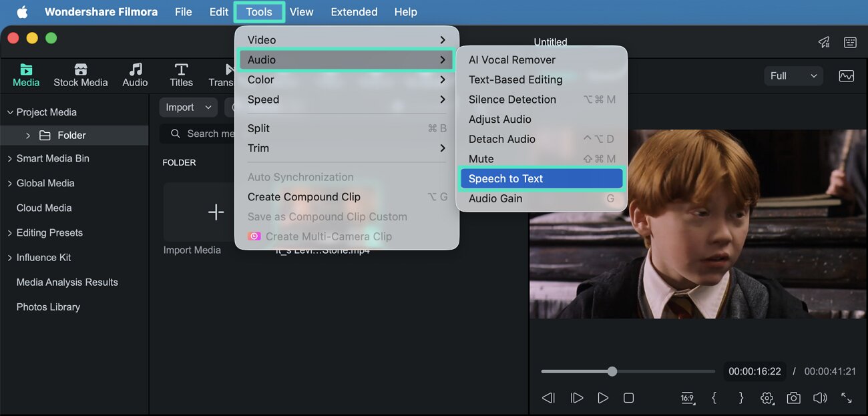Image resolution: width=868 pixels, height=416 pixels.
Task: Take a snapshot with camera icon
Action: (793, 398)
